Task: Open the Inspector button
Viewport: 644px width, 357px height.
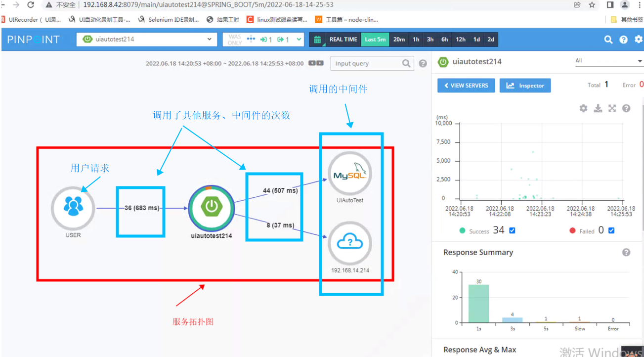Action: (525, 86)
